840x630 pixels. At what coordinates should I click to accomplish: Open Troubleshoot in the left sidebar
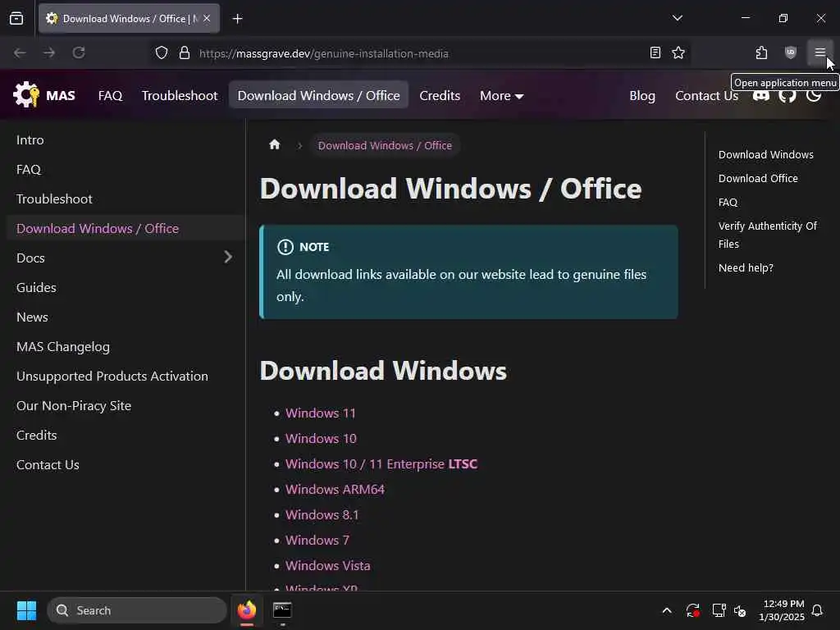click(x=54, y=199)
